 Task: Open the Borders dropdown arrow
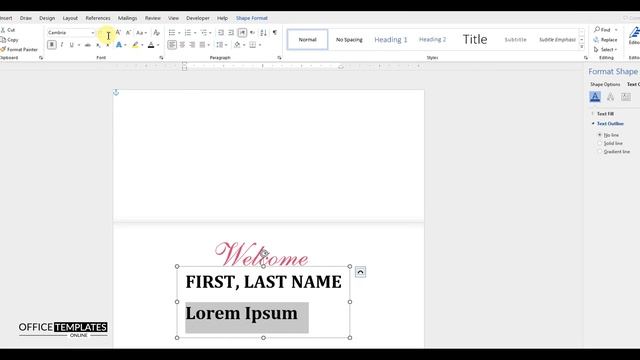point(260,45)
